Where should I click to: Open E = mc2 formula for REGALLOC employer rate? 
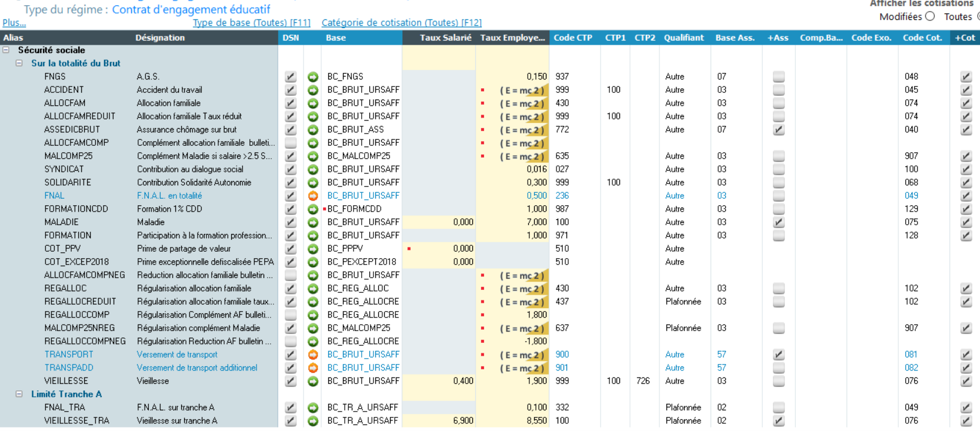point(523,288)
